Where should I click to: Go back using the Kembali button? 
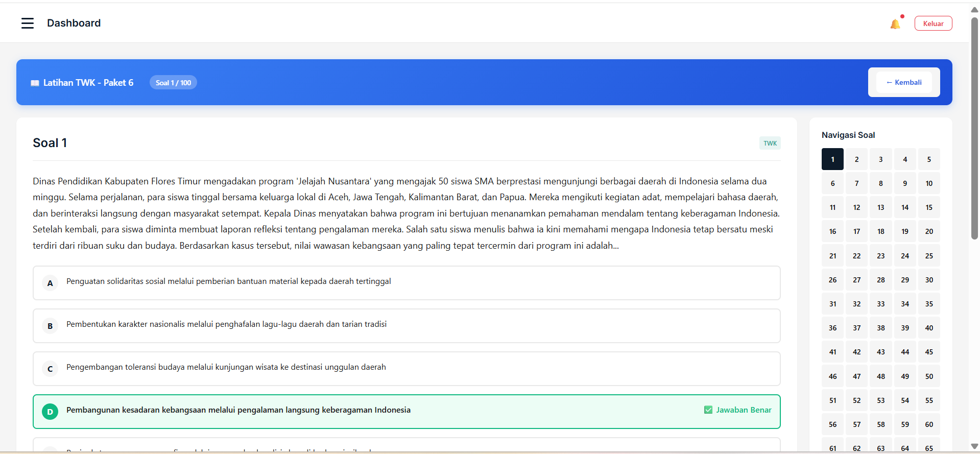click(904, 82)
